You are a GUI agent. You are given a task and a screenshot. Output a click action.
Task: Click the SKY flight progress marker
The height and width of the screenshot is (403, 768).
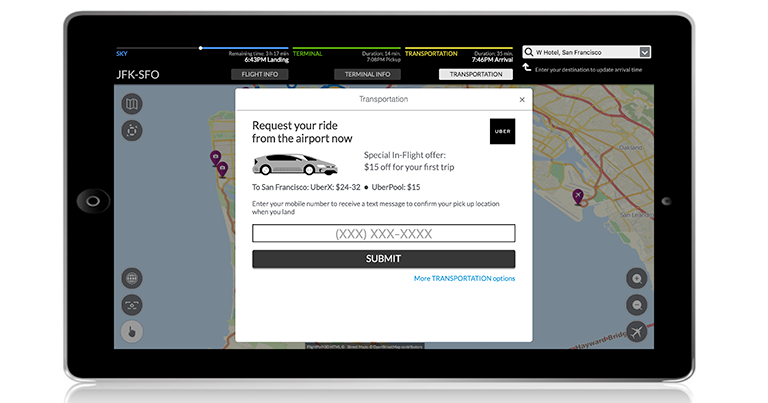pos(200,48)
